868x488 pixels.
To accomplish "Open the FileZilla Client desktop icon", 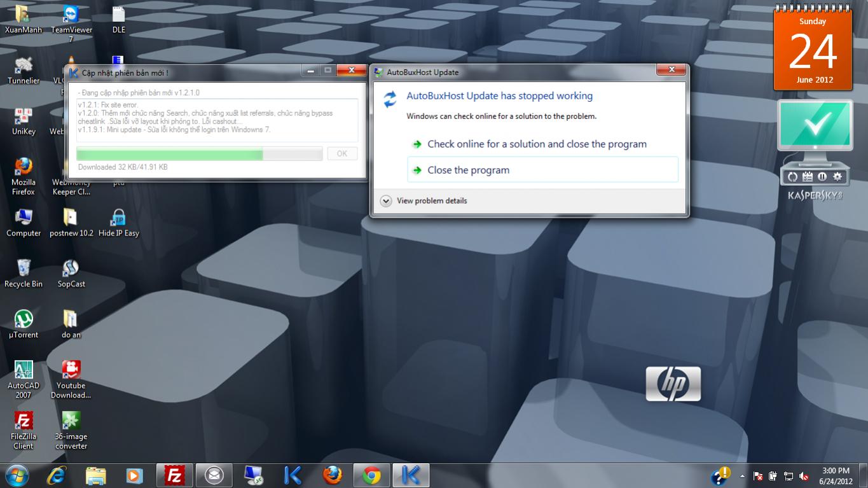I will pyautogui.click(x=24, y=422).
